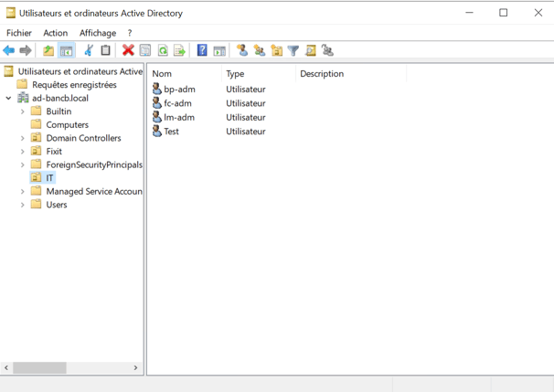Select the Users tree label
This screenshot has height=392, width=554.
click(57, 205)
